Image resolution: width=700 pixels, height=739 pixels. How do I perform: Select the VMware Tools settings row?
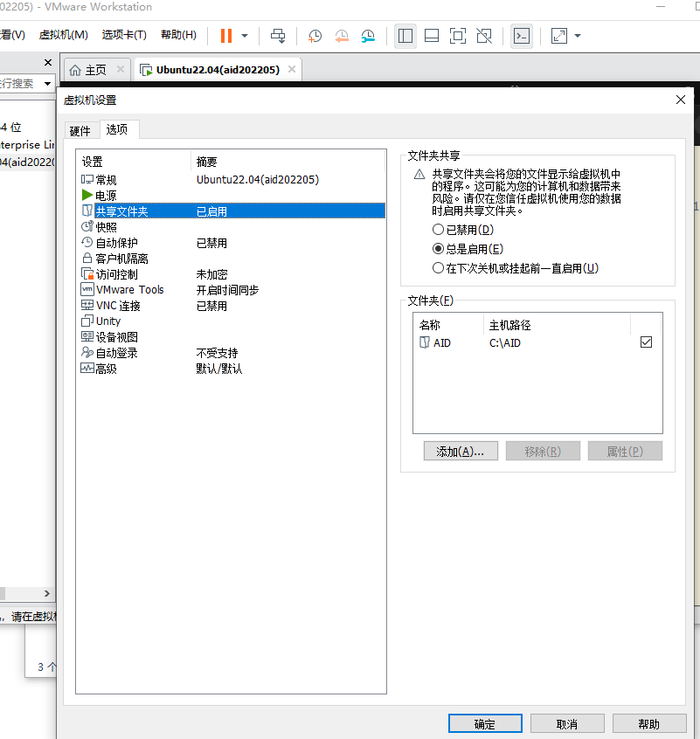[232, 290]
